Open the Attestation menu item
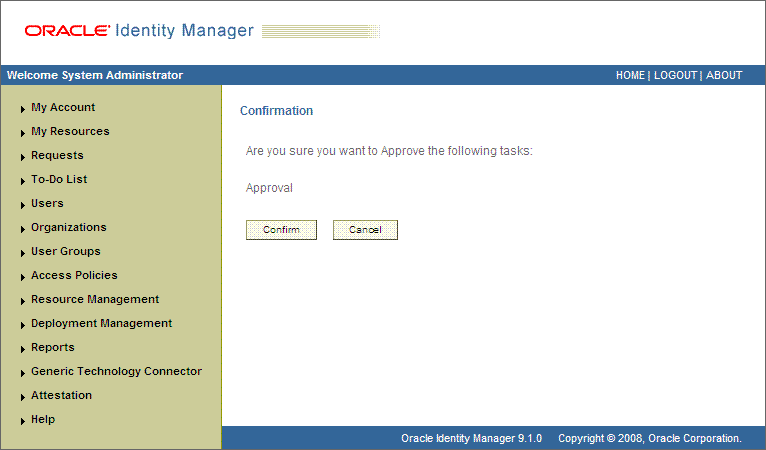 [62, 395]
